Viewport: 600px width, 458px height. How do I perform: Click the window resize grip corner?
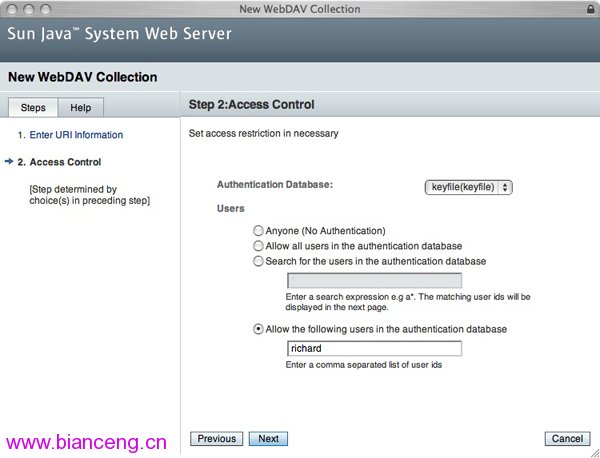595,453
